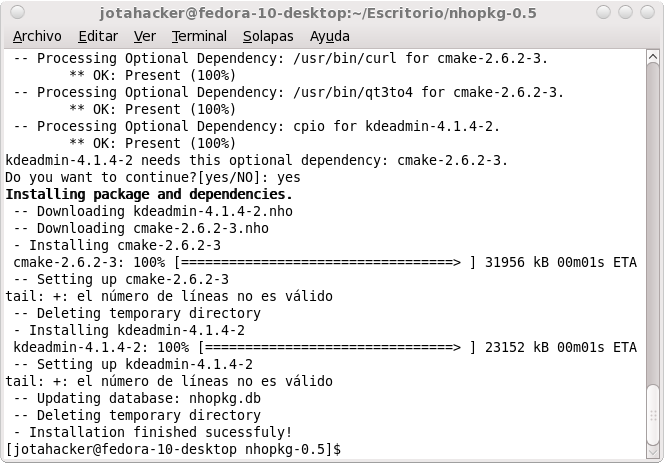Click the vertical scrollbar thumb

point(653,413)
